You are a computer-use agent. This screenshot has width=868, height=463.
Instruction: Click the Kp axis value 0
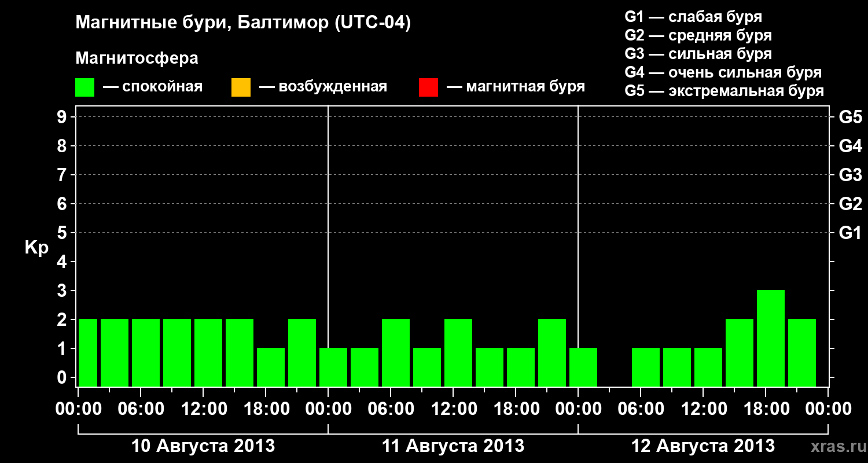tap(63, 377)
